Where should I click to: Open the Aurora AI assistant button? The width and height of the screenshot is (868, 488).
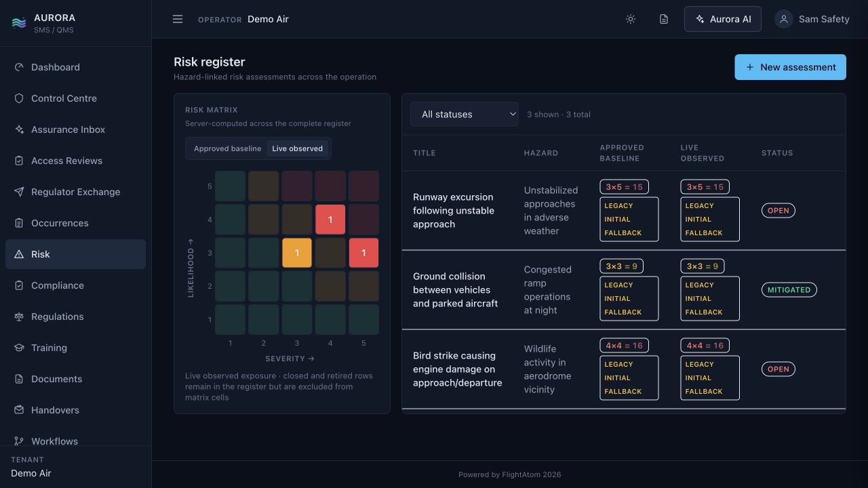coord(723,19)
